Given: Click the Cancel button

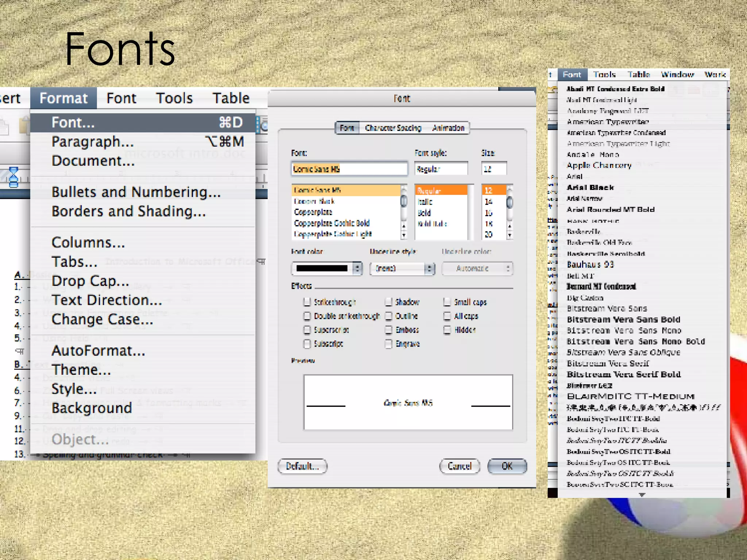Looking at the screenshot, I should click(x=460, y=466).
